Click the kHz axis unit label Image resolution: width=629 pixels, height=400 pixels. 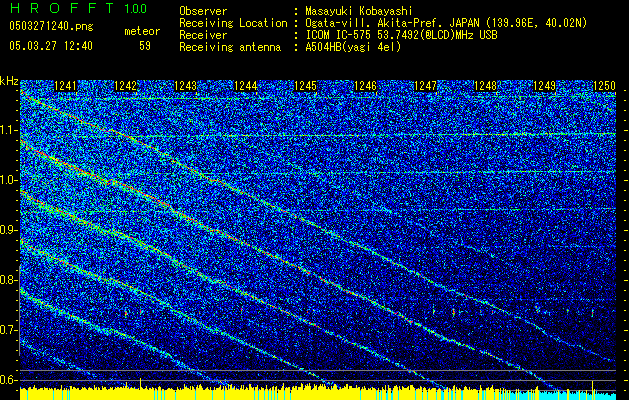point(9,81)
